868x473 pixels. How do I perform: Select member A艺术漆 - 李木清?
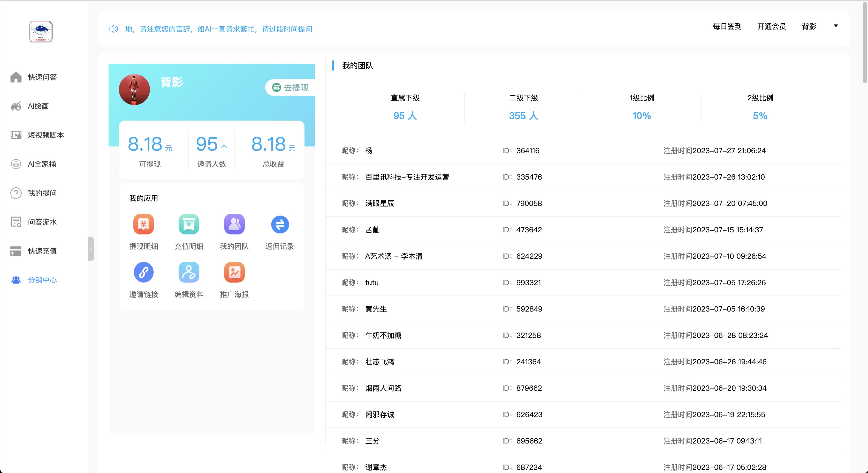[x=394, y=256]
